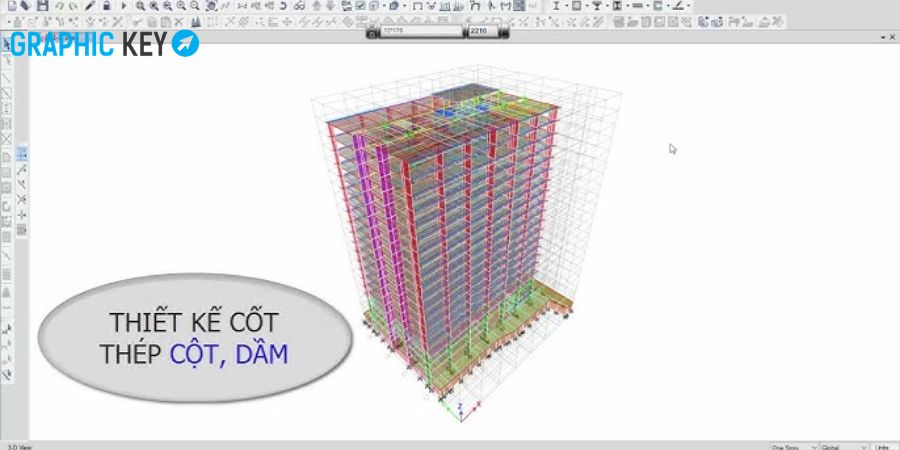Viewport: 900px width, 450px height.
Task: Undo the last action
Action: coord(59,6)
